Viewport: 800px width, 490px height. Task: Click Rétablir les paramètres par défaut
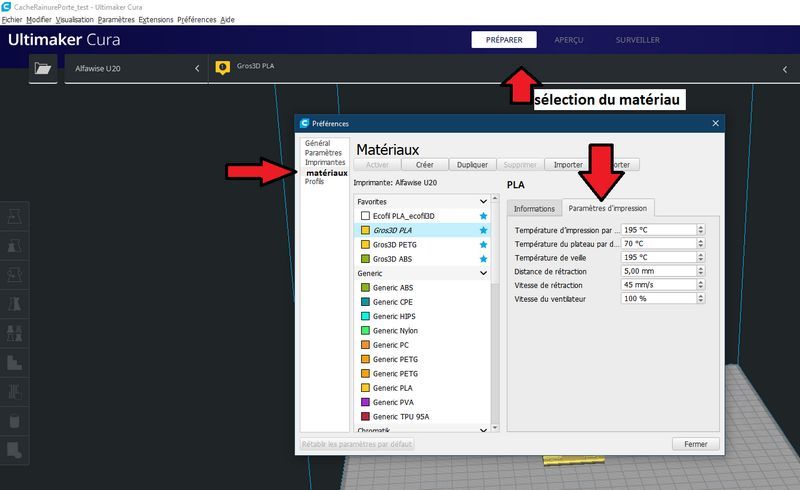click(357, 444)
